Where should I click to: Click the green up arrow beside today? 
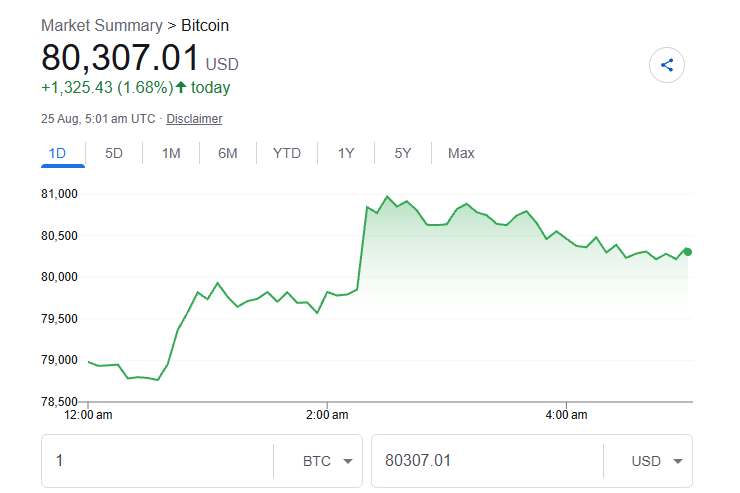(x=181, y=87)
